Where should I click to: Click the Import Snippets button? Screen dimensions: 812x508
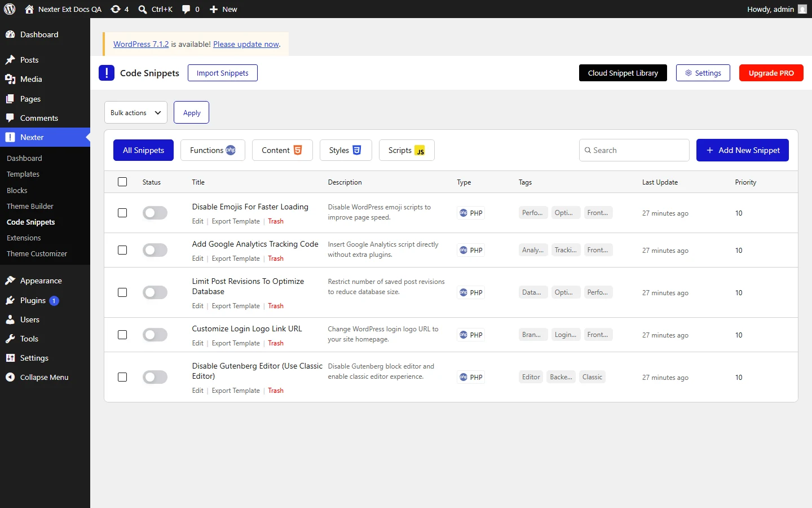click(x=223, y=73)
